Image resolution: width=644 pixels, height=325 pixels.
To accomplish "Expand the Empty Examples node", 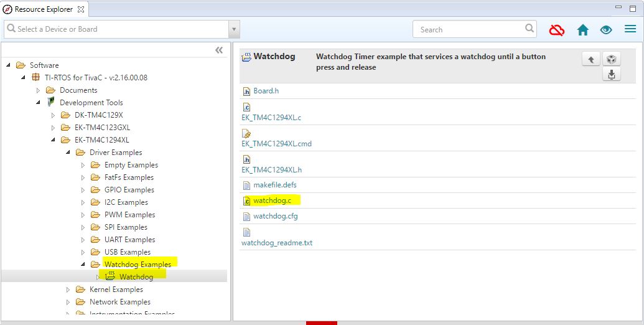I will (83, 165).
